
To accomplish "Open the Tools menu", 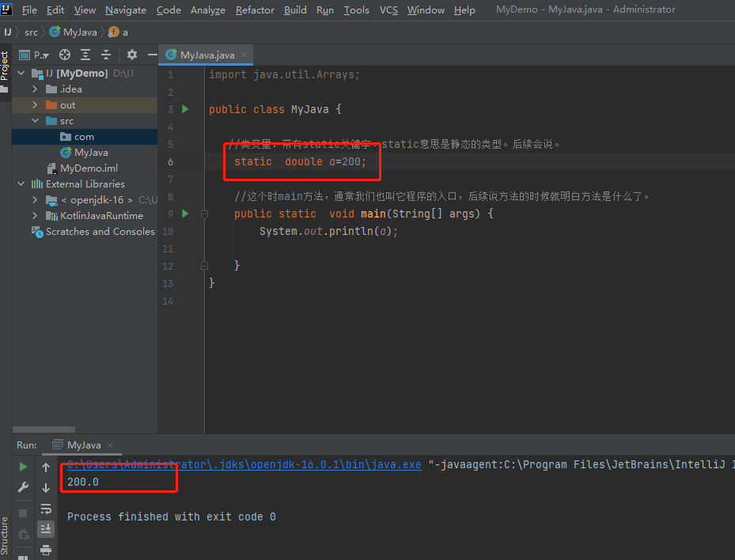I will pos(357,9).
